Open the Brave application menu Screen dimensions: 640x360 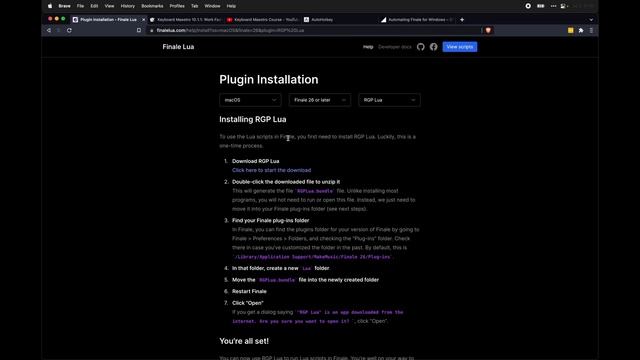[64, 6]
